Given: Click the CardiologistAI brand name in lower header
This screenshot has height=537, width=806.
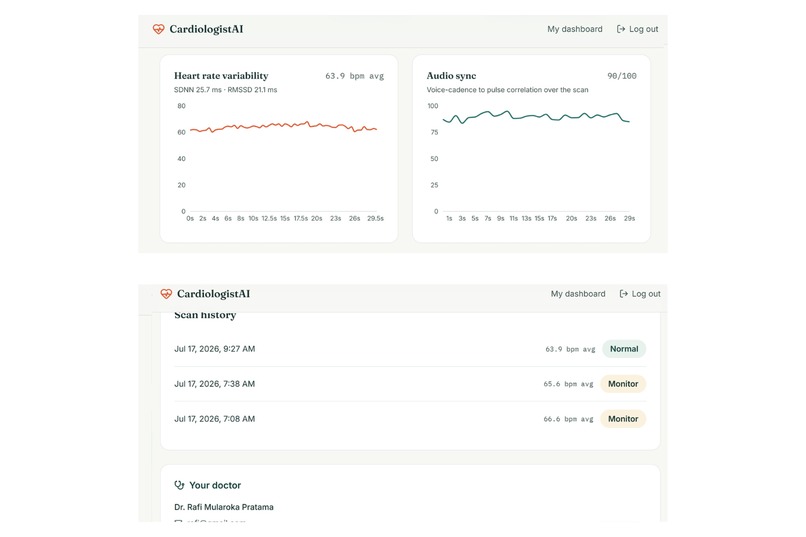Looking at the screenshot, I should click(x=213, y=294).
